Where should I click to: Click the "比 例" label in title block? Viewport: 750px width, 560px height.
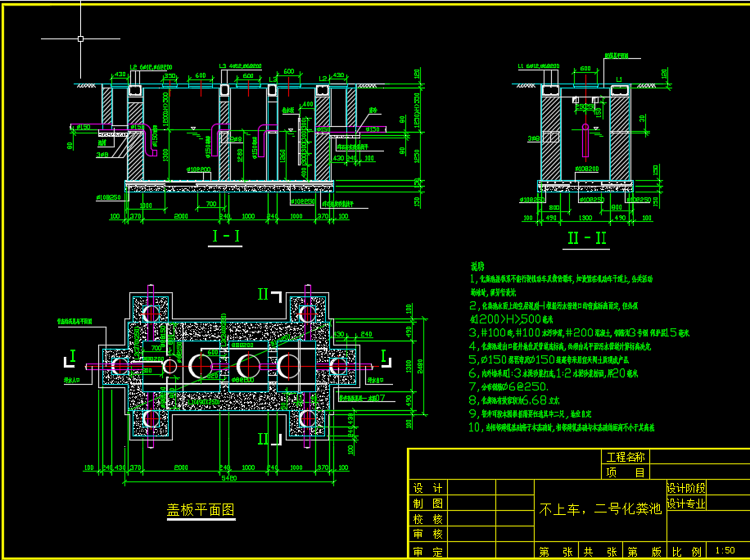tap(686, 553)
